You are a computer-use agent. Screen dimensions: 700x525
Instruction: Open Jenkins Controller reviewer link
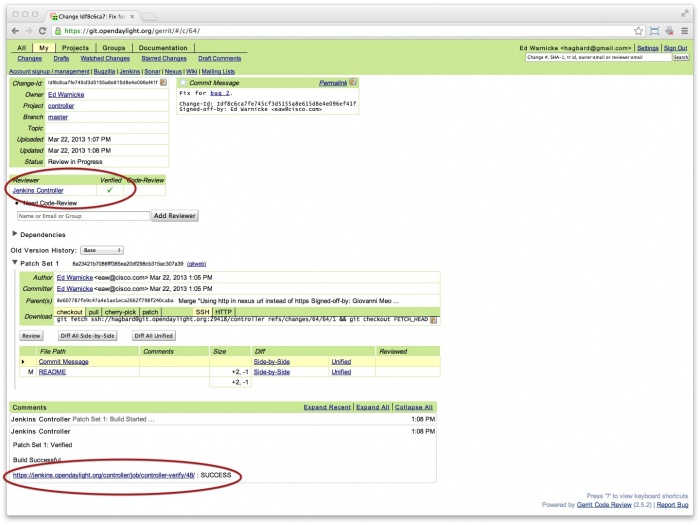[38, 191]
